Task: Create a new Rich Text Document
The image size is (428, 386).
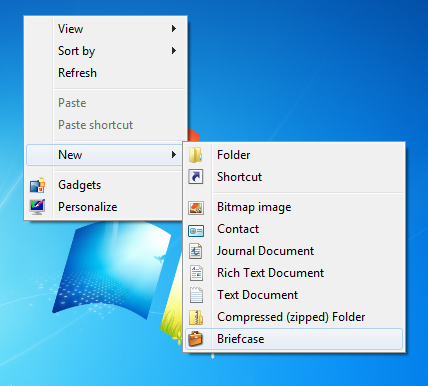Action: pyautogui.click(x=294, y=273)
